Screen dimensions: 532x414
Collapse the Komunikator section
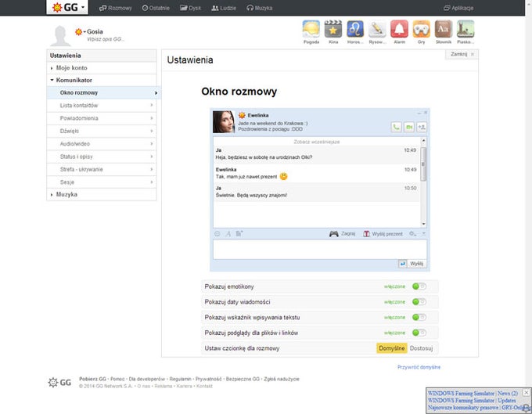102,80
